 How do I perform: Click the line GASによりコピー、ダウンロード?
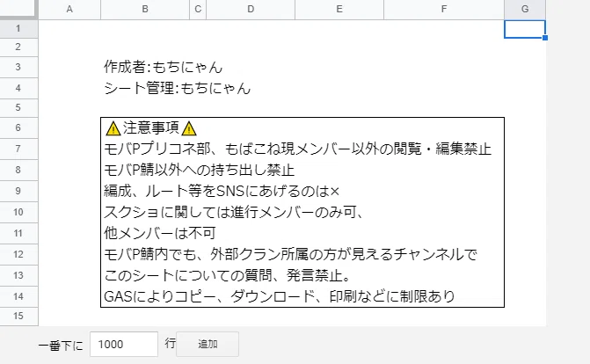280,296
